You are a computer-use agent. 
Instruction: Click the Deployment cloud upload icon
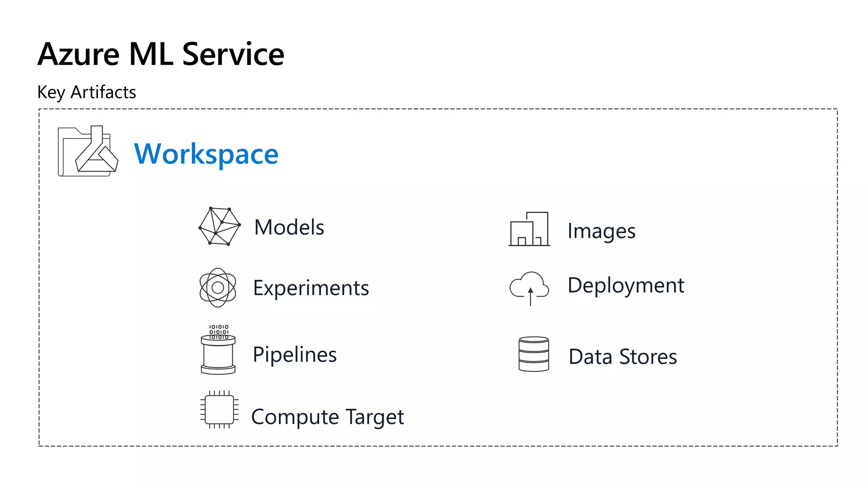529,288
